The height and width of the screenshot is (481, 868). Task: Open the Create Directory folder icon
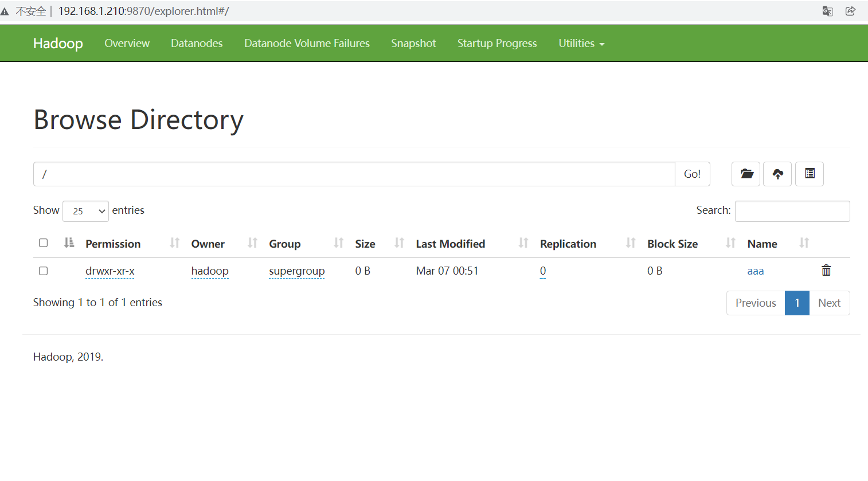(x=745, y=174)
